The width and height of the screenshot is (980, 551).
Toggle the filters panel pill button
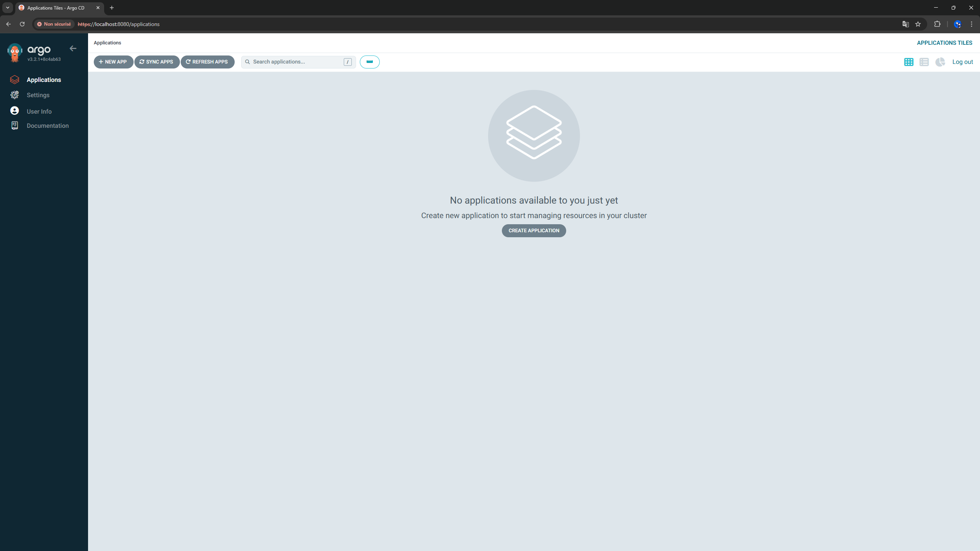[x=369, y=62]
